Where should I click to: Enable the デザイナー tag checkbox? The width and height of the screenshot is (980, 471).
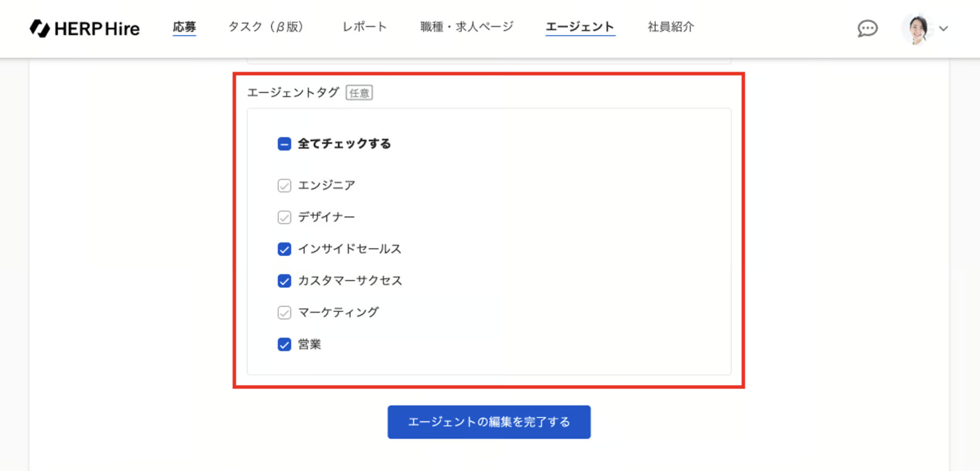click(x=284, y=217)
